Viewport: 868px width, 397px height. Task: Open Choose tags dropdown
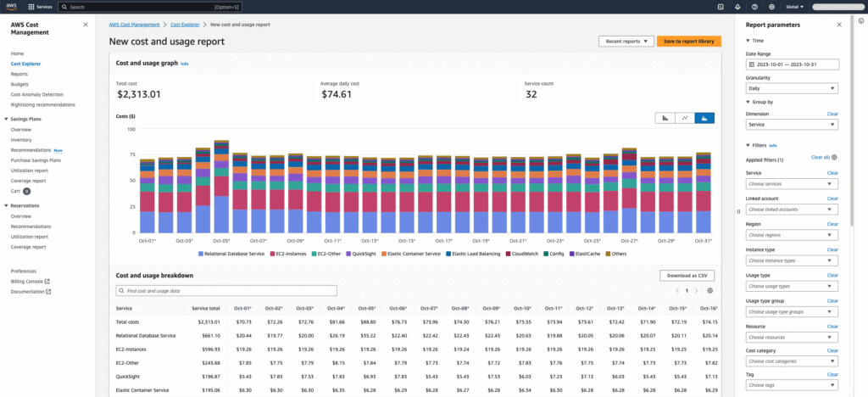(792, 385)
